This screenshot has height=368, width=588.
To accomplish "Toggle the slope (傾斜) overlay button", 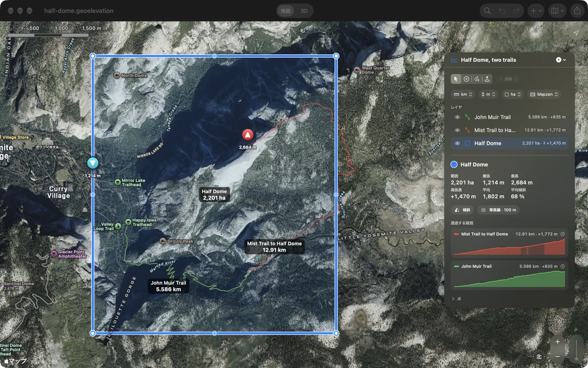I will (x=463, y=210).
